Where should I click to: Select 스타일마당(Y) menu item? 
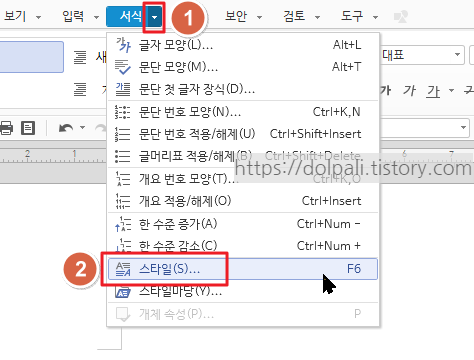click(243, 291)
